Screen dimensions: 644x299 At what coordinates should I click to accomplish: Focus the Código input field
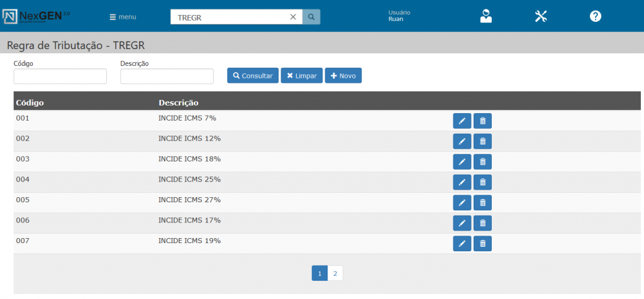(60, 76)
